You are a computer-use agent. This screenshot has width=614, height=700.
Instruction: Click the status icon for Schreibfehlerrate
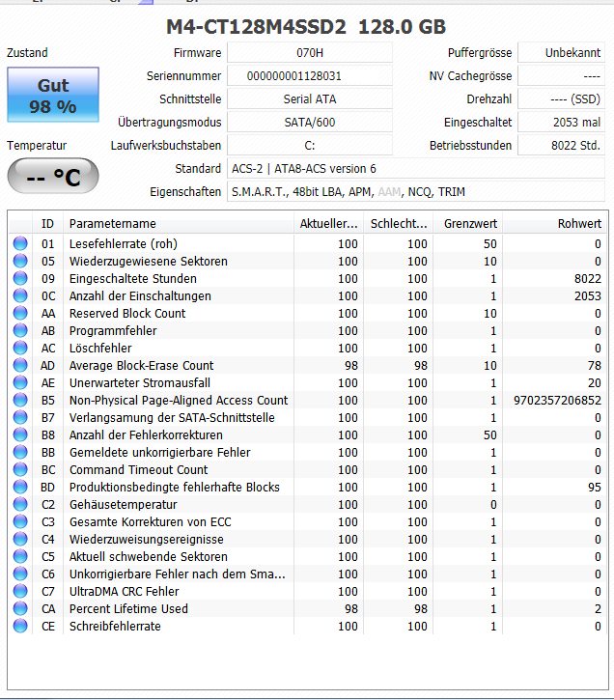pyautogui.click(x=20, y=627)
